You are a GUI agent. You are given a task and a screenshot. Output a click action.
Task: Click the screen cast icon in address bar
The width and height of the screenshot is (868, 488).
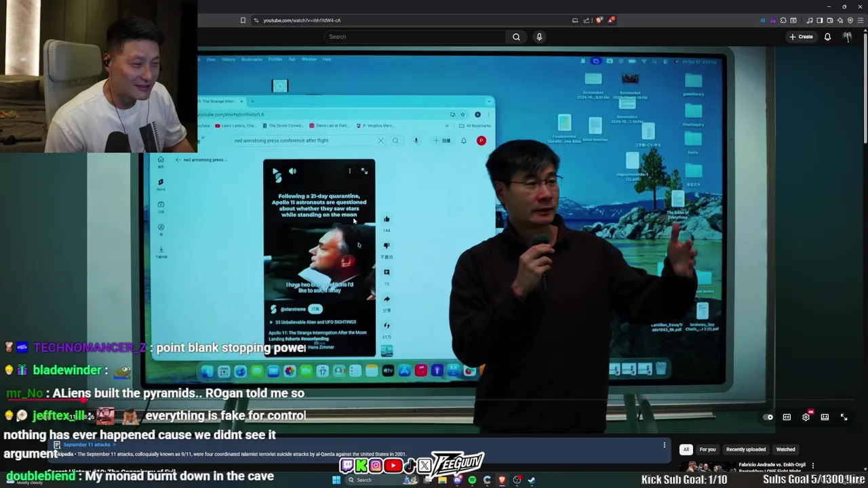[x=575, y=20]
